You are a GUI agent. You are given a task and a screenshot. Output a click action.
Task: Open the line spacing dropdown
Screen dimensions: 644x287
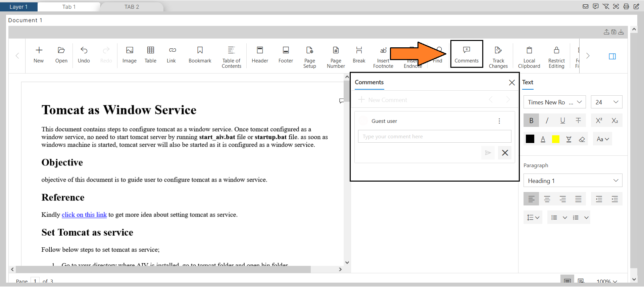pyautogui.click(x=533, y=218)
